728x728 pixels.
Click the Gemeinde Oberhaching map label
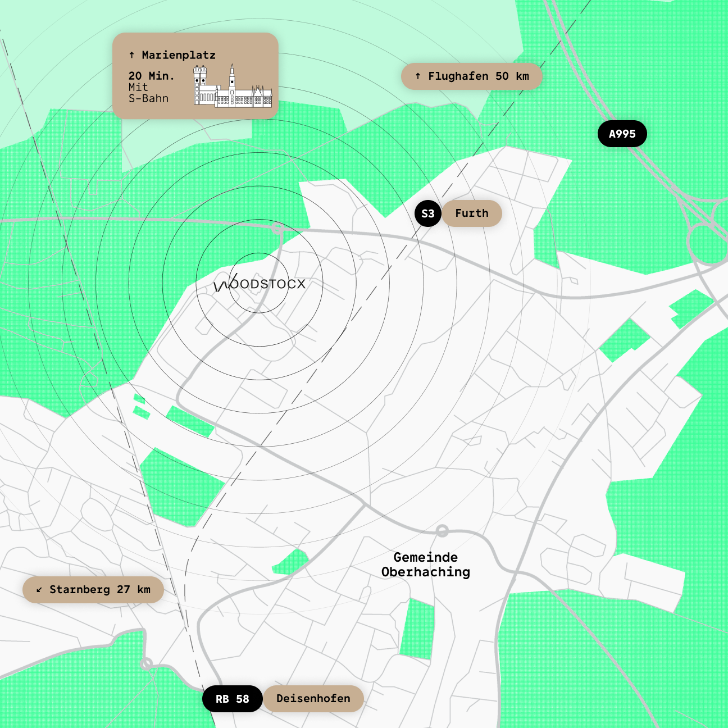point(426,565)
